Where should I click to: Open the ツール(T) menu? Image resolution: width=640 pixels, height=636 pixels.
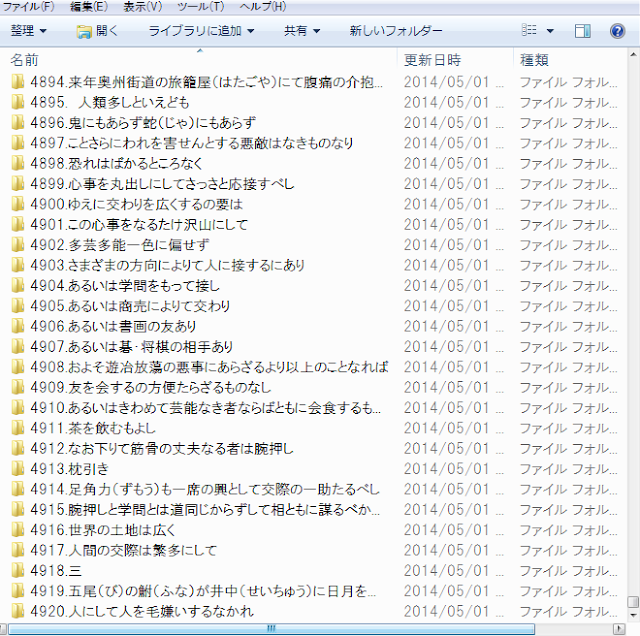200,7
